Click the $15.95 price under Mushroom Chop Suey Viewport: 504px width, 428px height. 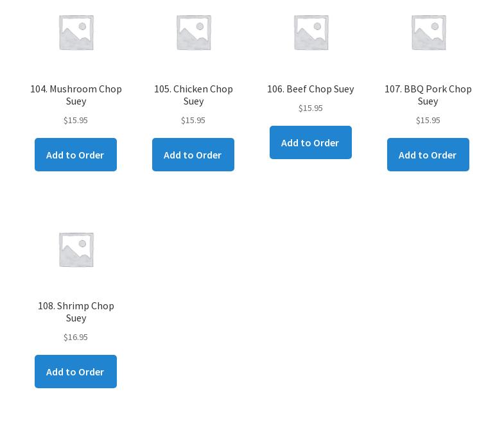[x=76, y=120]
